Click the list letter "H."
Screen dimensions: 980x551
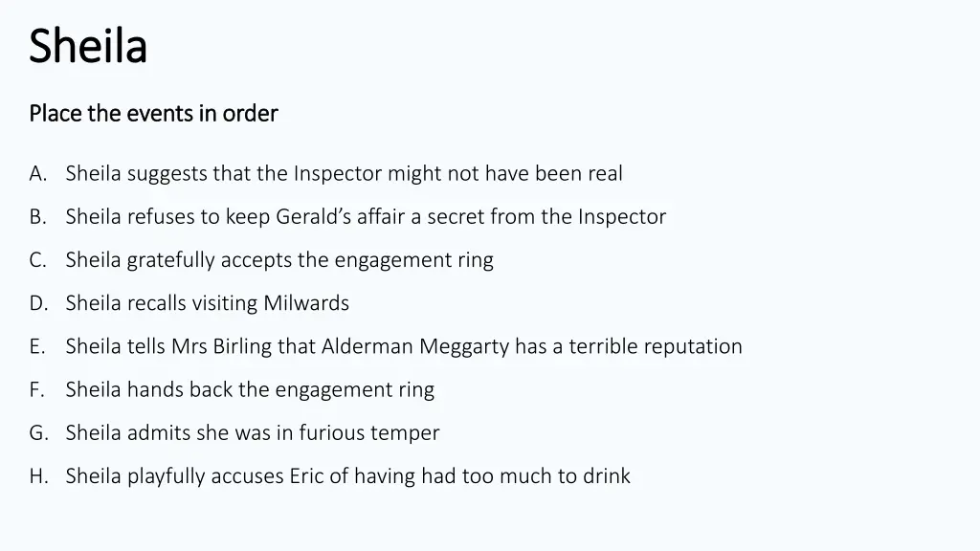[x=38, y=476]
